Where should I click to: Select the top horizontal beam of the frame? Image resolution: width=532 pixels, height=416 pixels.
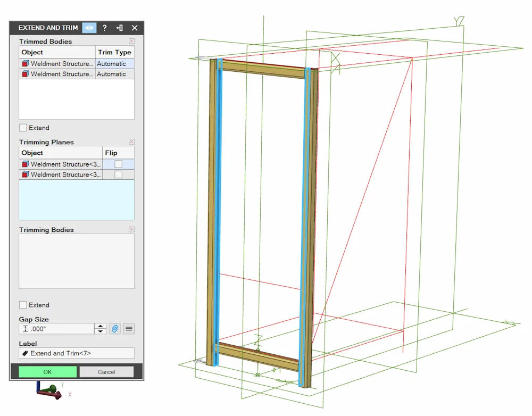click(x=264, y=69)
